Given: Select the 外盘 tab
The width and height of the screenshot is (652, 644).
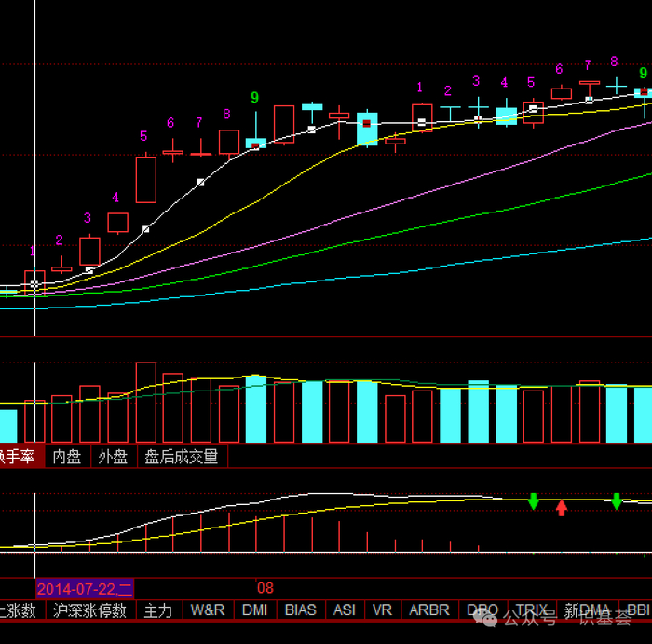Looking at the screenshot, I should [x=114, y=457].
